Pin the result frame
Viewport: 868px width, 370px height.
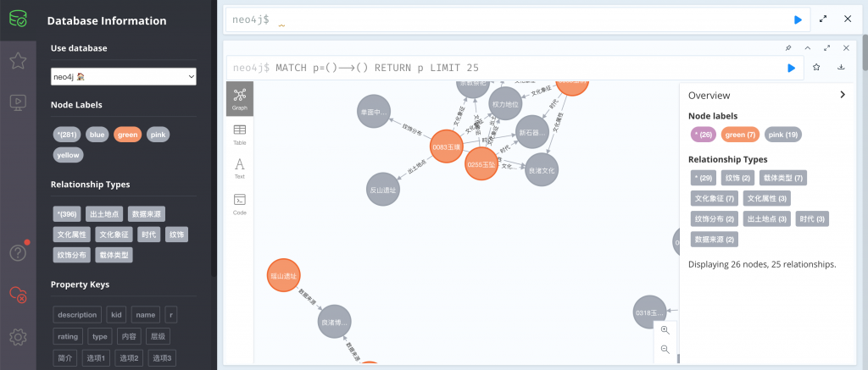coord(788,48)
